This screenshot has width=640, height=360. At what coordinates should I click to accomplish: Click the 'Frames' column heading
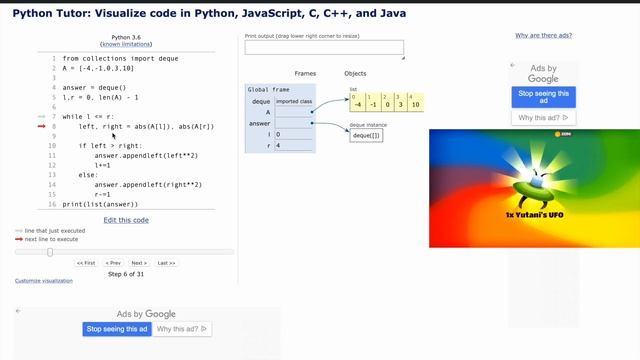tap(305, 73)
